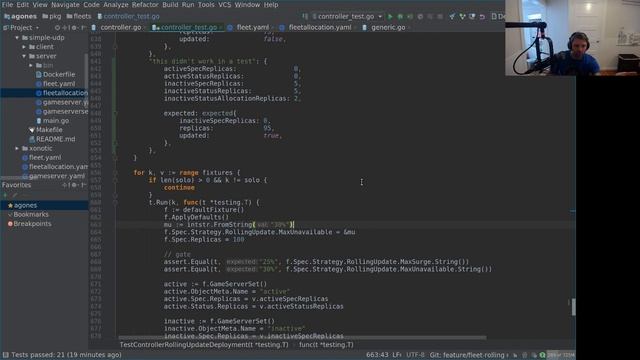Open the UTF-8 encoding selector
The image size is (640, 360).
(x=415, y=355)
